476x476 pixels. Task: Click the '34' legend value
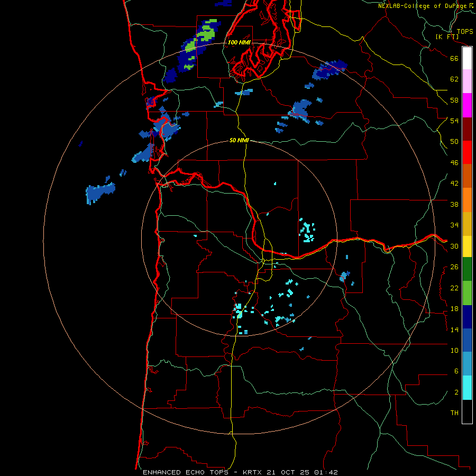(x=454, y=225)
